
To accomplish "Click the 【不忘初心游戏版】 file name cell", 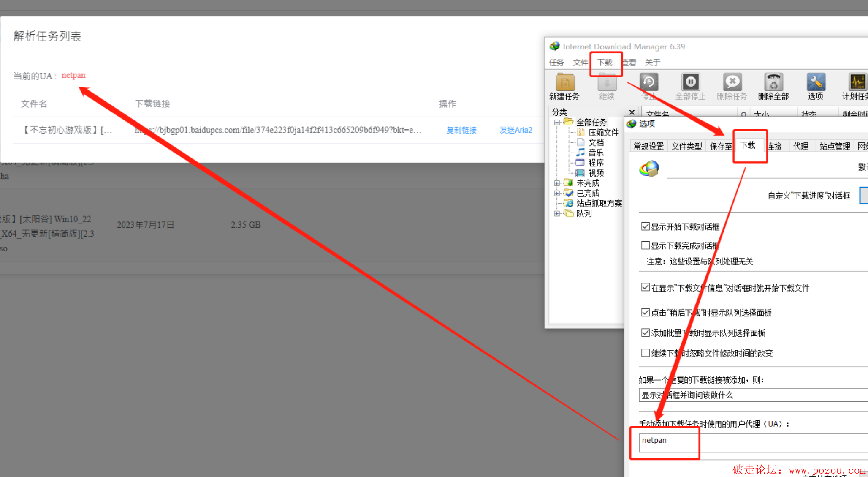I will click(x=66, y=130).
